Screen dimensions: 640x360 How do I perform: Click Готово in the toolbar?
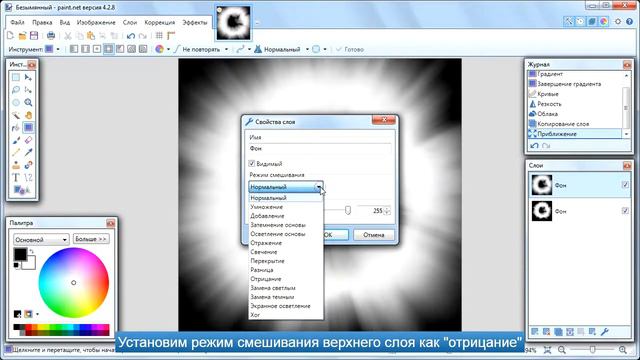pos(350,49)
